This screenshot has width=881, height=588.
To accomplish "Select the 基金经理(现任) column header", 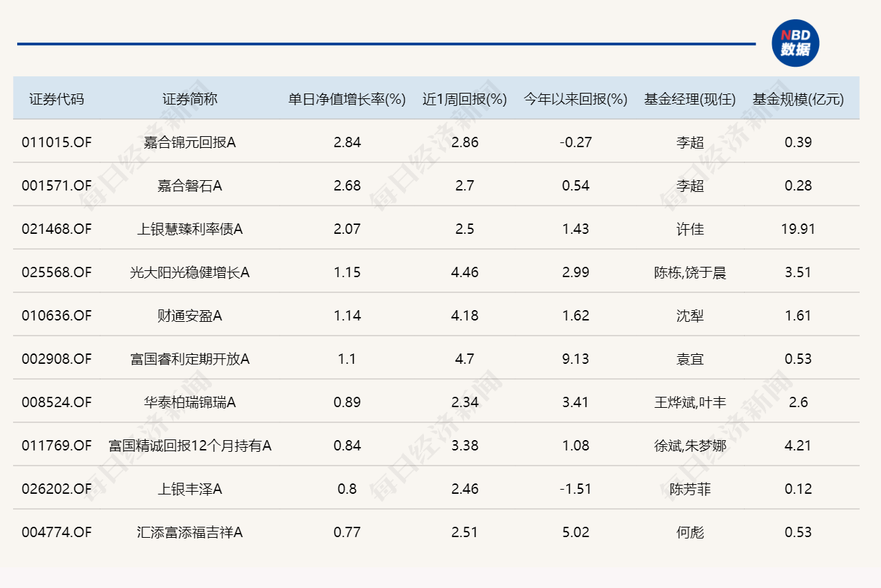I will (x=690, y=99).
